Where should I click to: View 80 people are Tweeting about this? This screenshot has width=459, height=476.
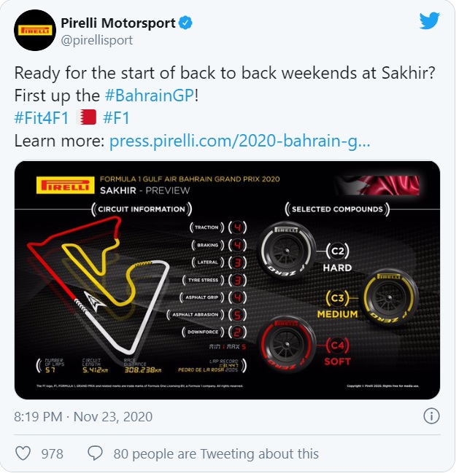pyautogui.click(x=216, y=454)
